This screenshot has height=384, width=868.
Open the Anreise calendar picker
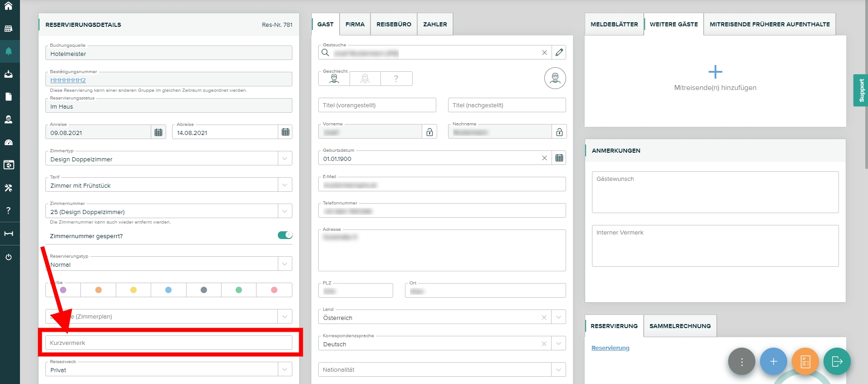click(158, 132)
